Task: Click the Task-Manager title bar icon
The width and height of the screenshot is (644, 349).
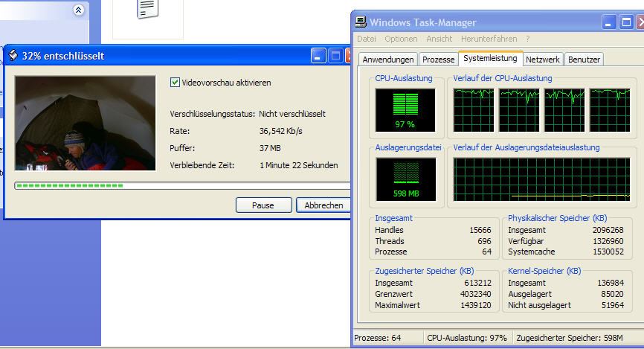Action: pos(361,22)
